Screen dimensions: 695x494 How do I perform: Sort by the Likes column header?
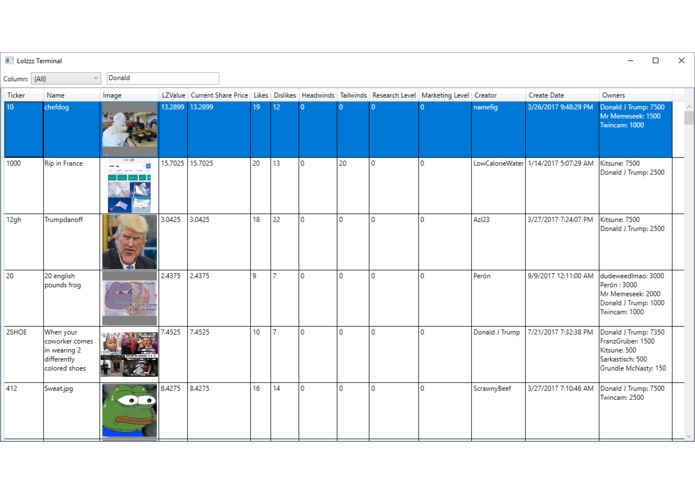(x=261, y=95)
